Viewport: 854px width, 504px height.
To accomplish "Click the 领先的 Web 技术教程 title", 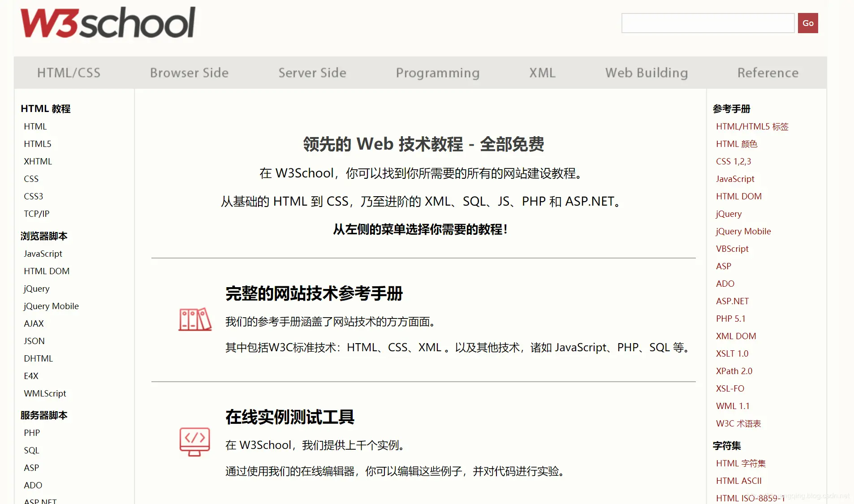I will (423, 144).
